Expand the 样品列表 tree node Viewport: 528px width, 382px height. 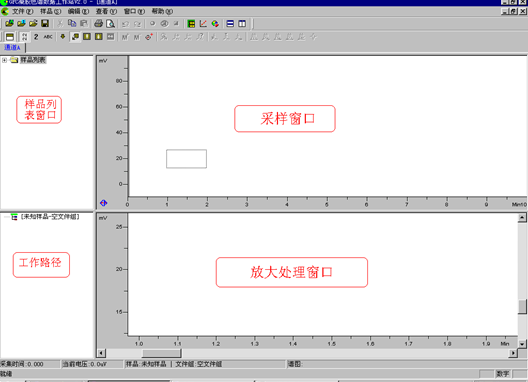click(4, 60)
